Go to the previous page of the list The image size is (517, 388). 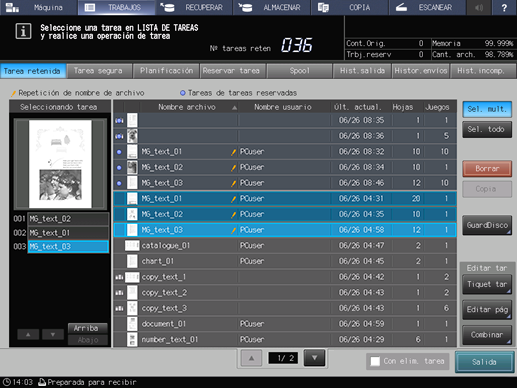[251, 358]
